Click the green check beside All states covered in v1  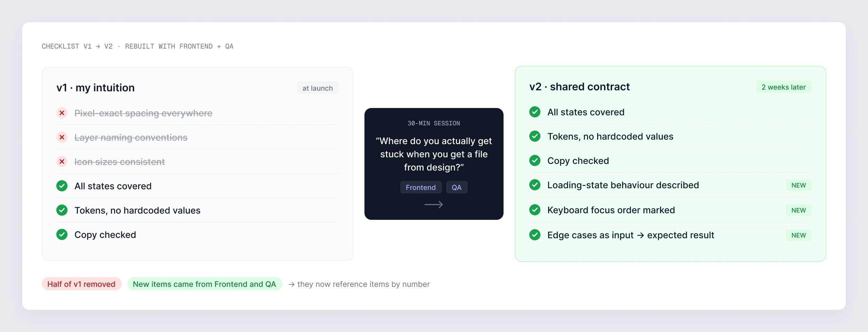62,186
